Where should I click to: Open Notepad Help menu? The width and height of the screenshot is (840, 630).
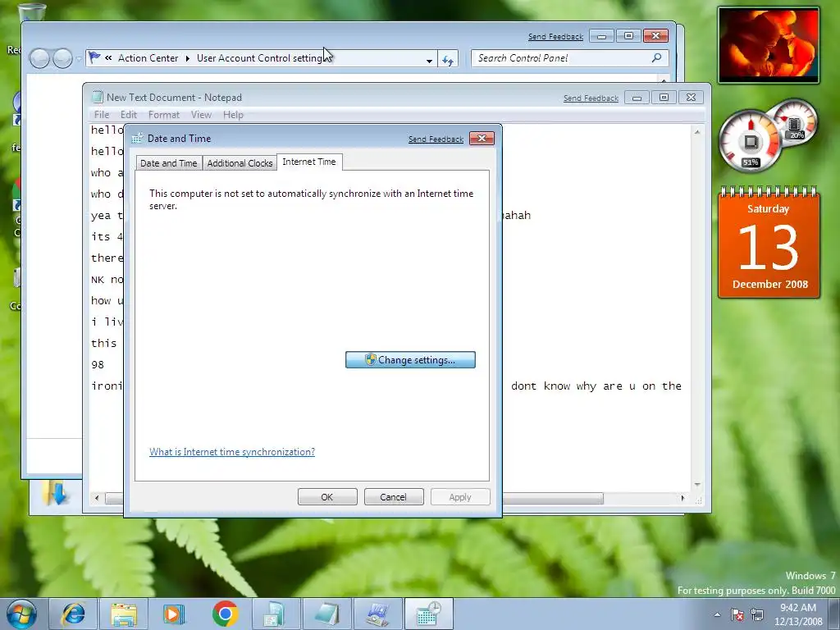coord(233,115)
